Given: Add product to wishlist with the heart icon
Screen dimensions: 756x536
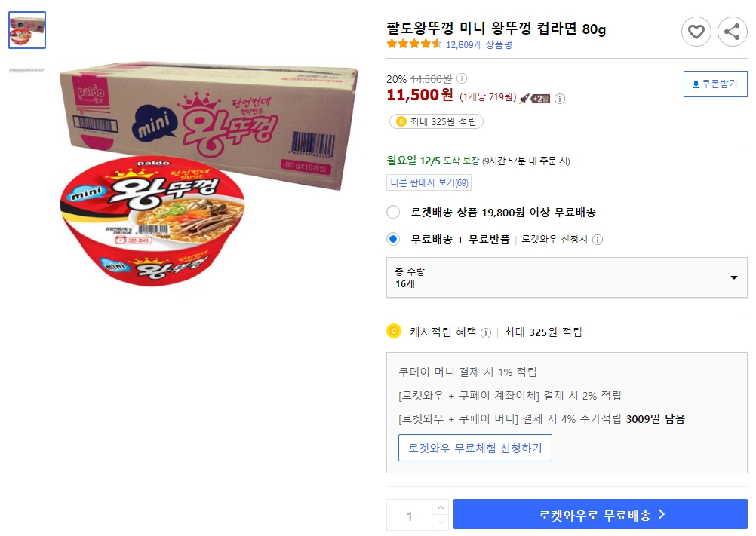Looking at the screenshot, I should click(696, 32).
